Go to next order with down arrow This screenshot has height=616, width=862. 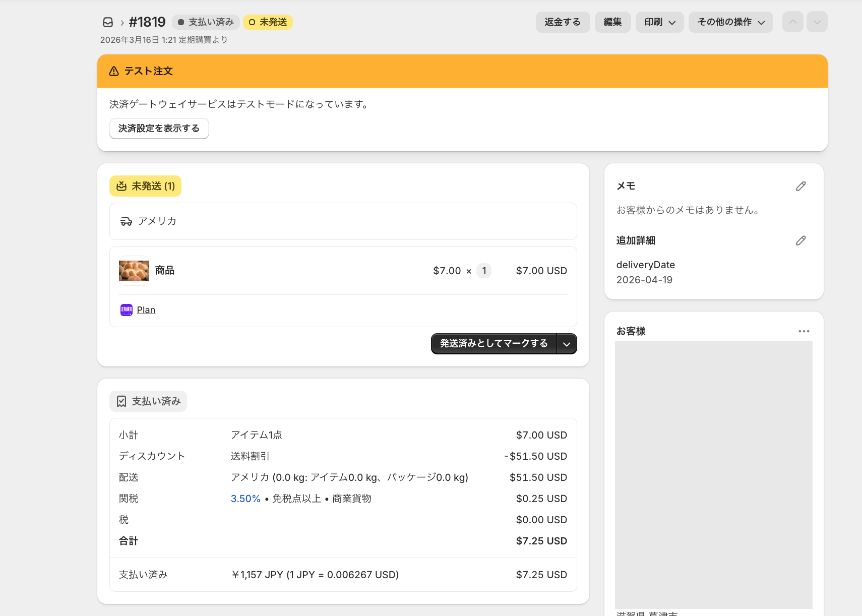[817, 22]
